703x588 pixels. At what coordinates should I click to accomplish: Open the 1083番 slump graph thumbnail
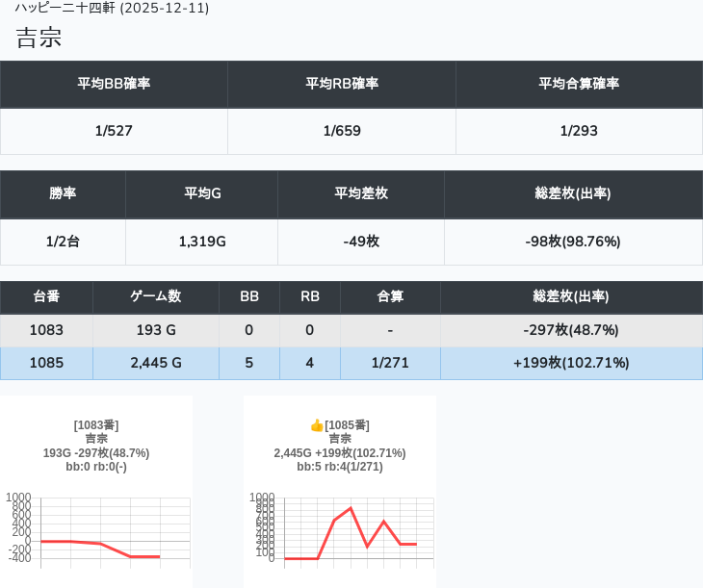(x=96, y=527)
